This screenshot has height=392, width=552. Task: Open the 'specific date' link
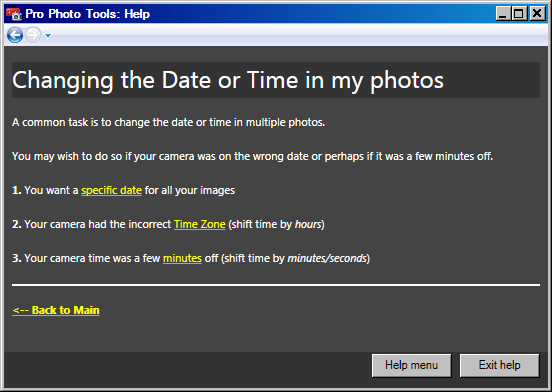pyautogui.click(x=111, y=190)
